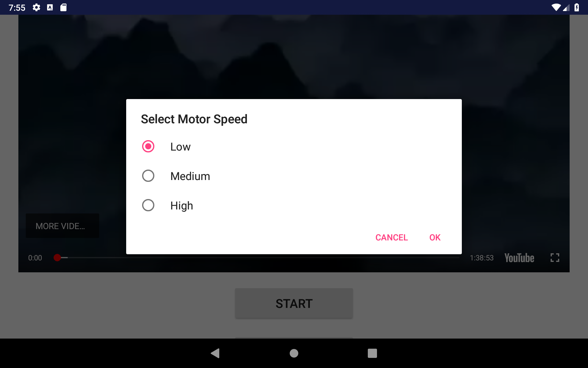Click the YouTube logo watermark
Viewport: 588px width, 368px height.
(519, 257)
